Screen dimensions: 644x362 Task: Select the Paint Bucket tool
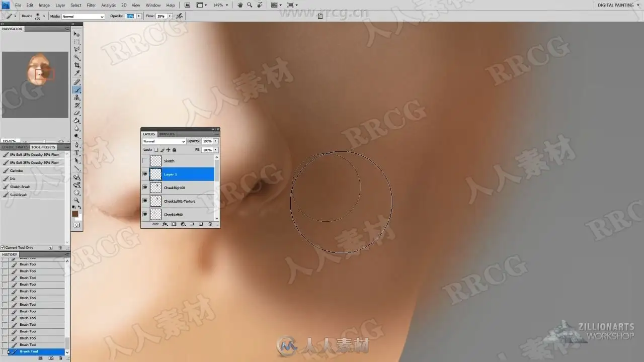point(77,121)
